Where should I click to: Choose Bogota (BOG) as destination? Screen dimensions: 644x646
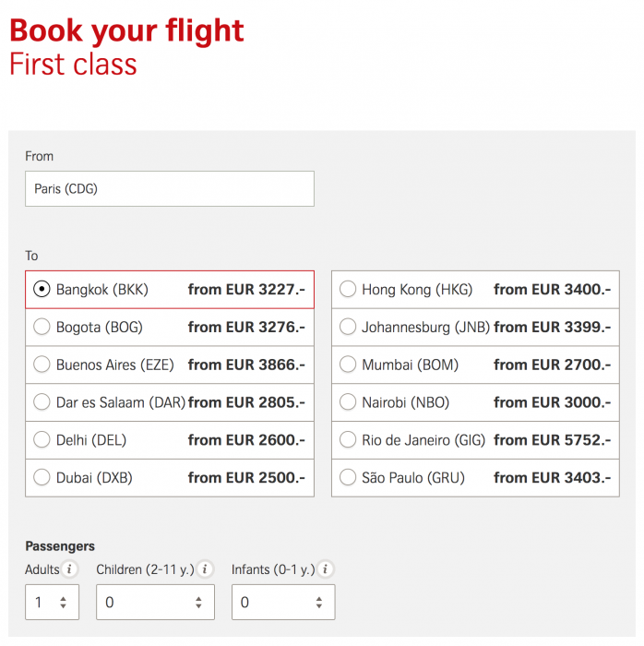pyautogui.click(x=42, y=328)
